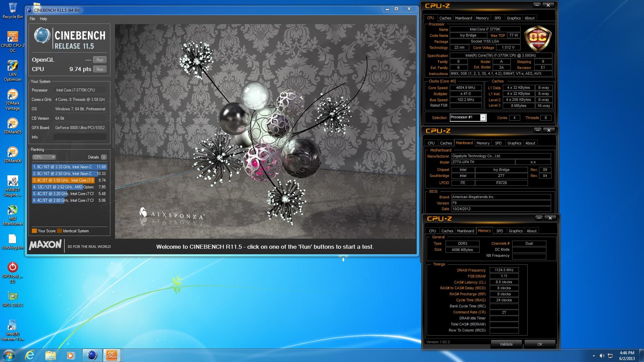Open the Windows Start menu
This screenshot has width=644, height=362.
point(9,355)
